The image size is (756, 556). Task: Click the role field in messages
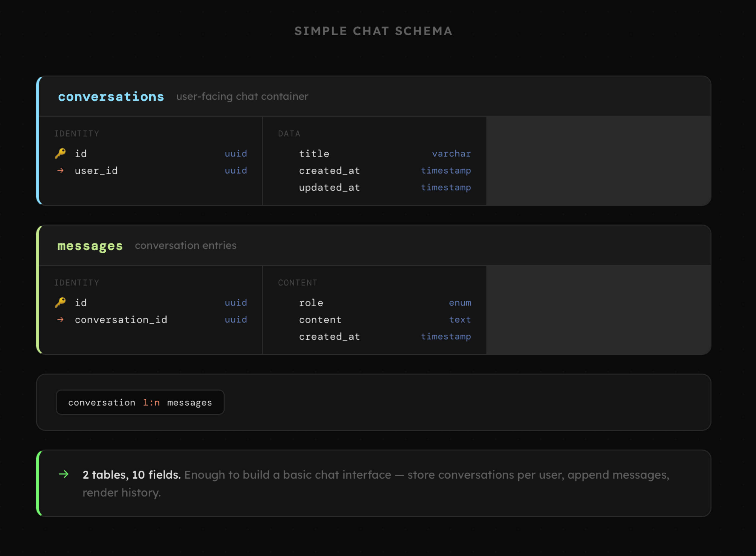point(311,303)
